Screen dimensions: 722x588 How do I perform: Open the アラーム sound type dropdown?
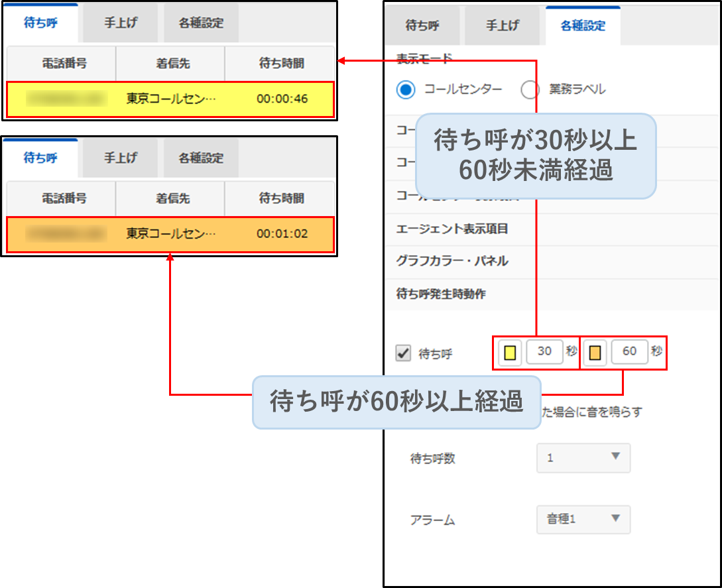click(x=583, y=519)
